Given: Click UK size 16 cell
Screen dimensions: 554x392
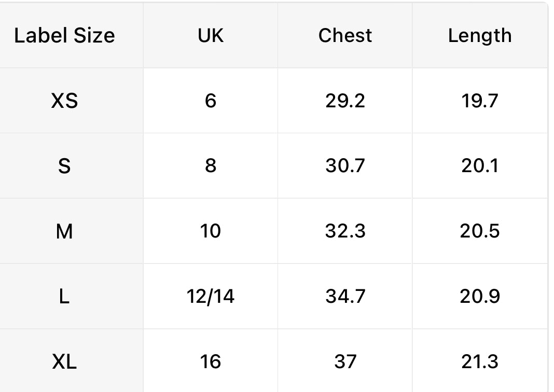Looking at the screenshot, I should (210, 361).
